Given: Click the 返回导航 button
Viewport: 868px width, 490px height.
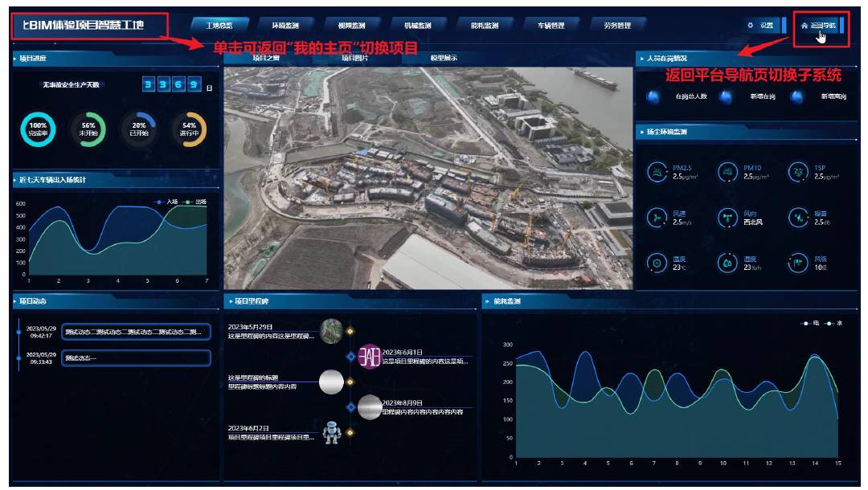Looking at the screenshot, I should [818, 26].
